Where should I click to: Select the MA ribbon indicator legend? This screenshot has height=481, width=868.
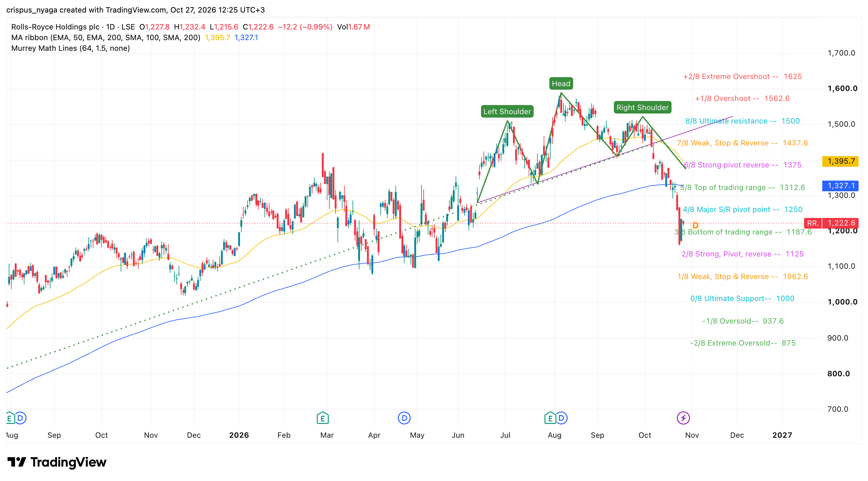106,37
